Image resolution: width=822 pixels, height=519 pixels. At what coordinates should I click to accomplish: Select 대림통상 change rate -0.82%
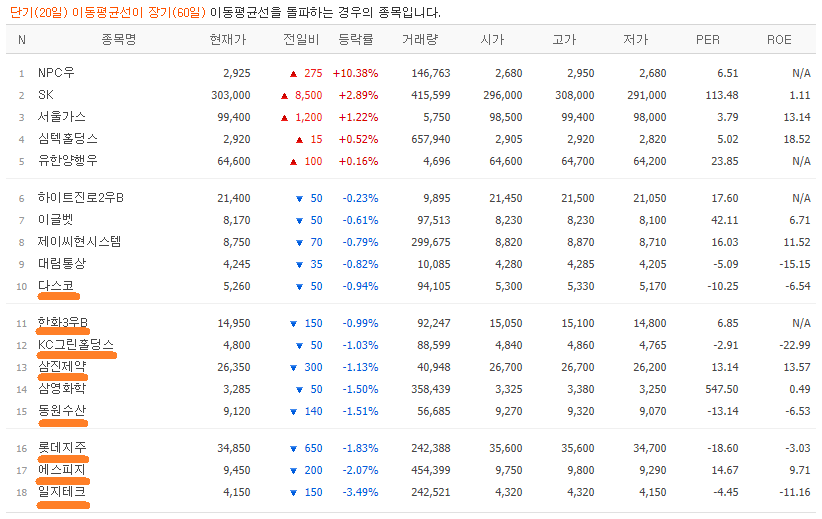point(360,265)
